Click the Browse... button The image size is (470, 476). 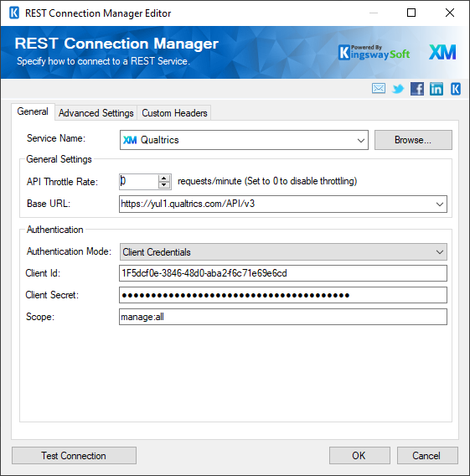coord(413,140)
